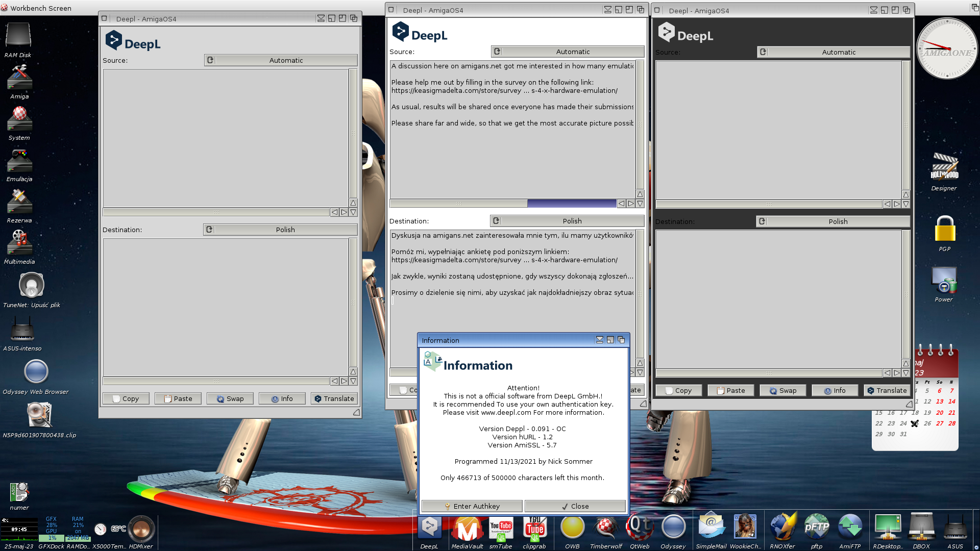The height and width of the screenshot is (551, 980).
Task: Click the CPU temperature 65°C indicator
Action: (118, 529)
